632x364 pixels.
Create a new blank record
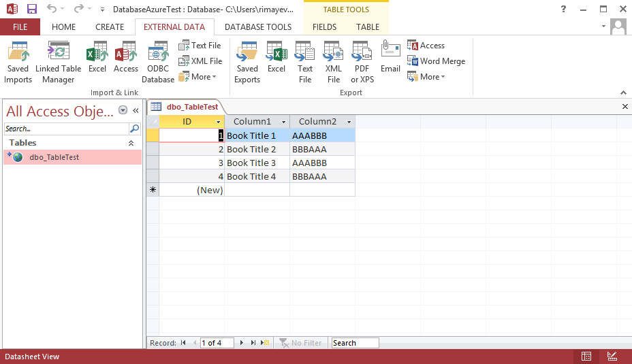point(265,343)
